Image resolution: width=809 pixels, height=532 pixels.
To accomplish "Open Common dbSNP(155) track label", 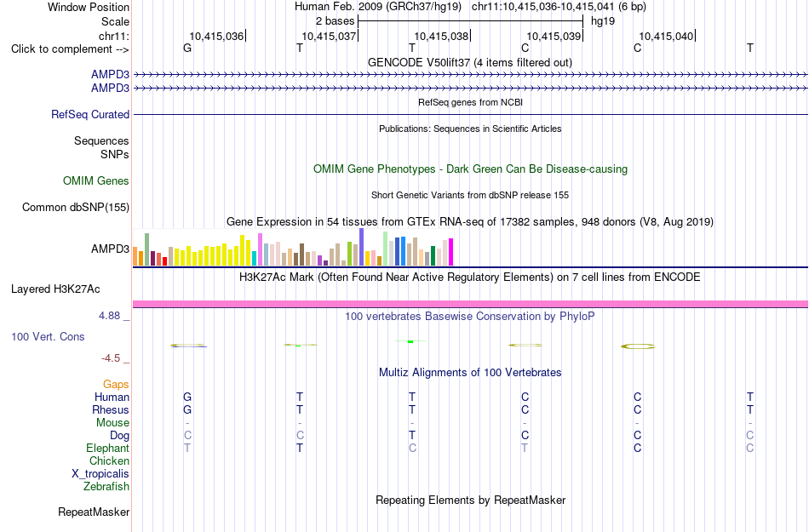I will pos(76,207).
